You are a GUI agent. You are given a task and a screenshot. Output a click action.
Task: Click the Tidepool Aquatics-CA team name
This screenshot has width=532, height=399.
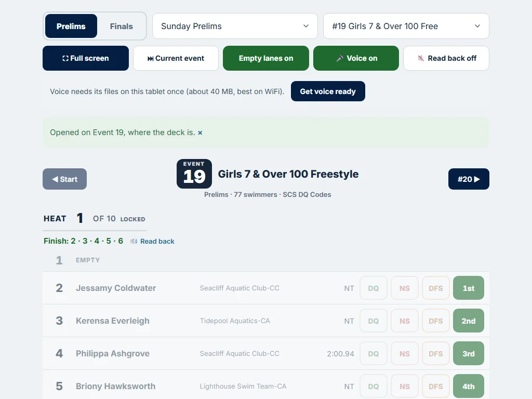[x=235, y=321]
